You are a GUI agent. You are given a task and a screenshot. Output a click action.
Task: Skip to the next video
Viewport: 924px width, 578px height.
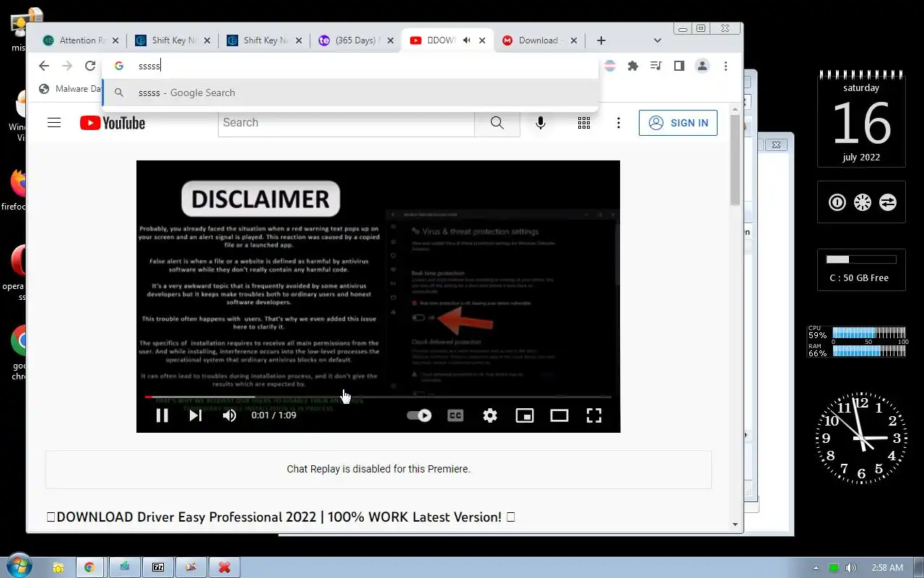196,415
